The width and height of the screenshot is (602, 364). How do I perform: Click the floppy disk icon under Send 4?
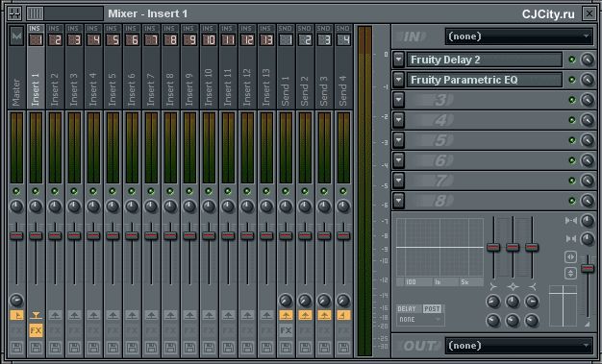click(343, 348)
